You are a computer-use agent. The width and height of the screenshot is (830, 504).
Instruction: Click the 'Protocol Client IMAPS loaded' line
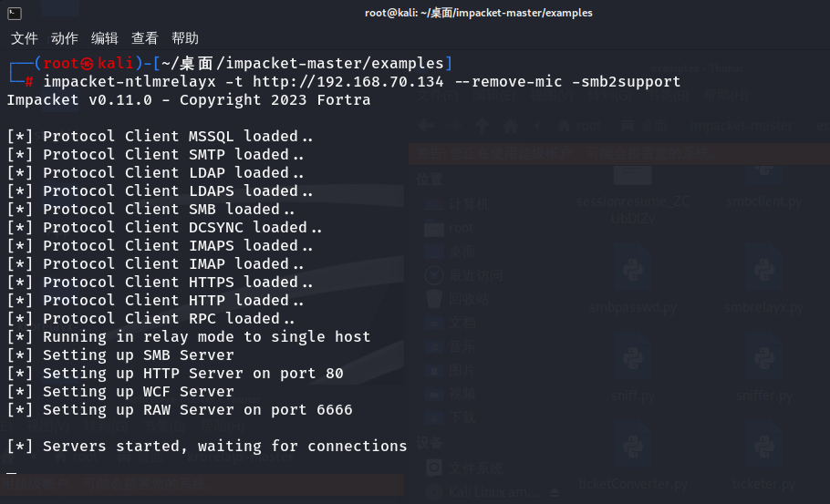[160, 245]
